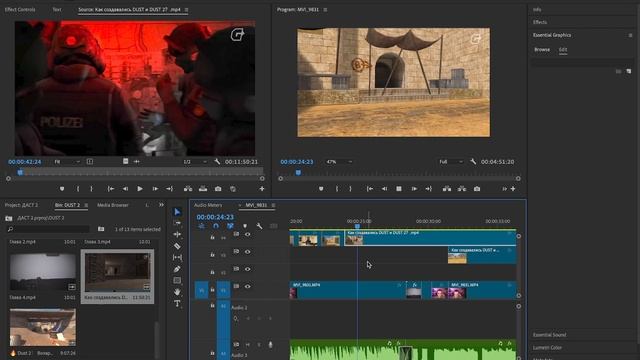
Task: Open the Effects panel
Action: click(x=540, y=22)
